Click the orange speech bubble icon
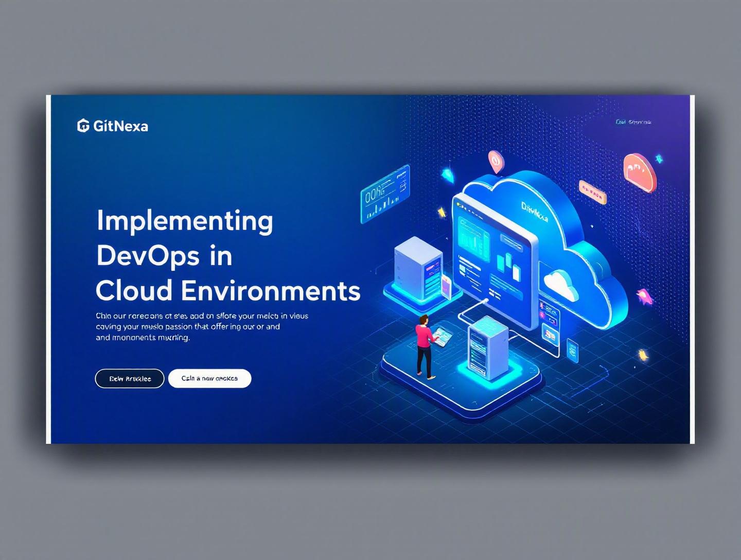Screen dimensions: 741x560 640,172
